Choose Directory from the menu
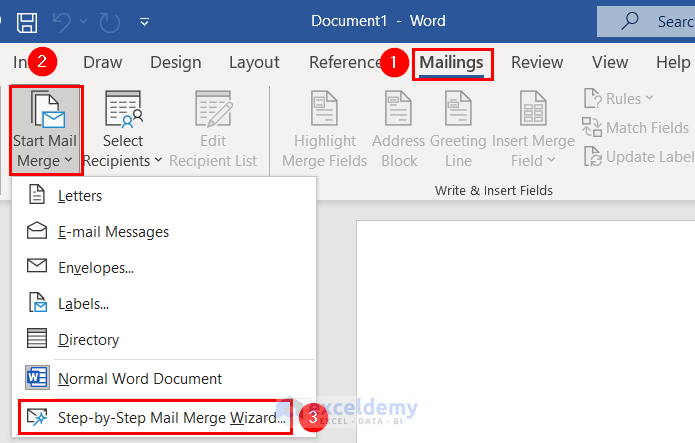This screenshot has height=443, width=695. (164, 340)
